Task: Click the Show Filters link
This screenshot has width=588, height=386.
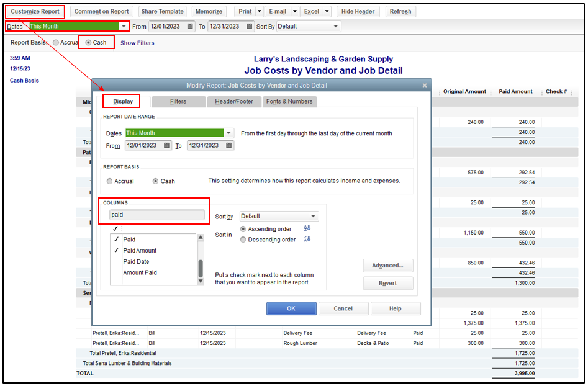Action: pyautogui.click(x=137, y=43)
